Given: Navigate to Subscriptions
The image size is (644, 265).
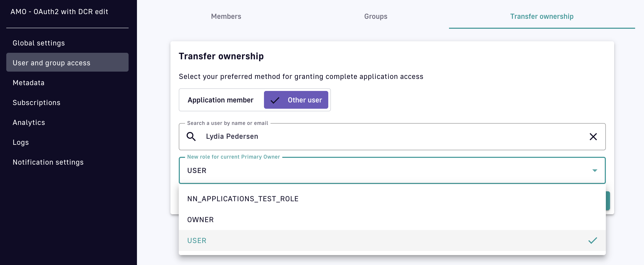Looking at the screenshot, I should pyautogui.click(x=36, y=103).
